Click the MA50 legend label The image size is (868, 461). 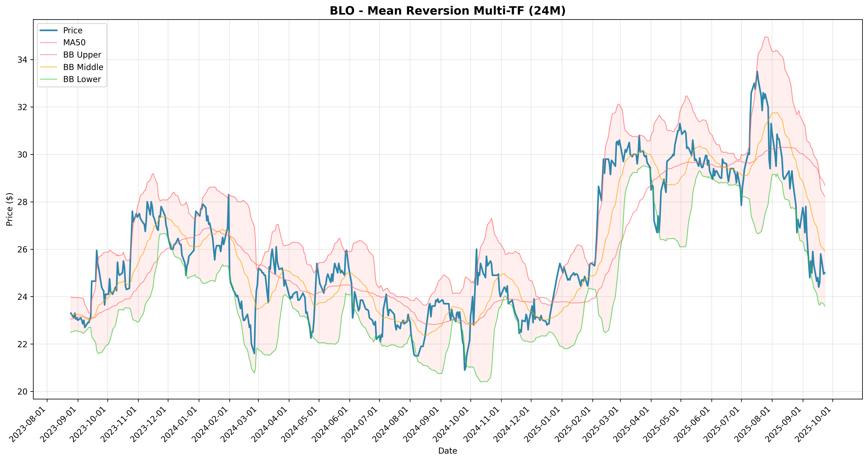point(74,43)
